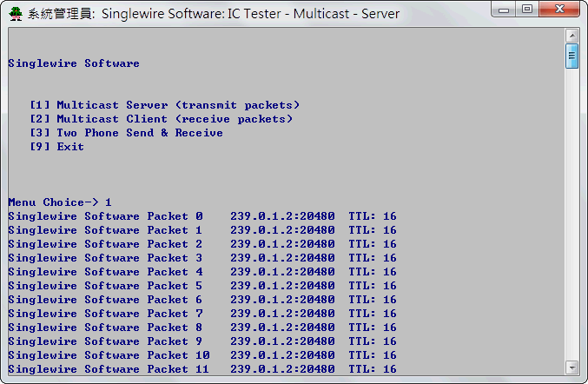588x384 pixels.
Task: Minimize the IC Tester console window
Action: click(x=503, y=9)
